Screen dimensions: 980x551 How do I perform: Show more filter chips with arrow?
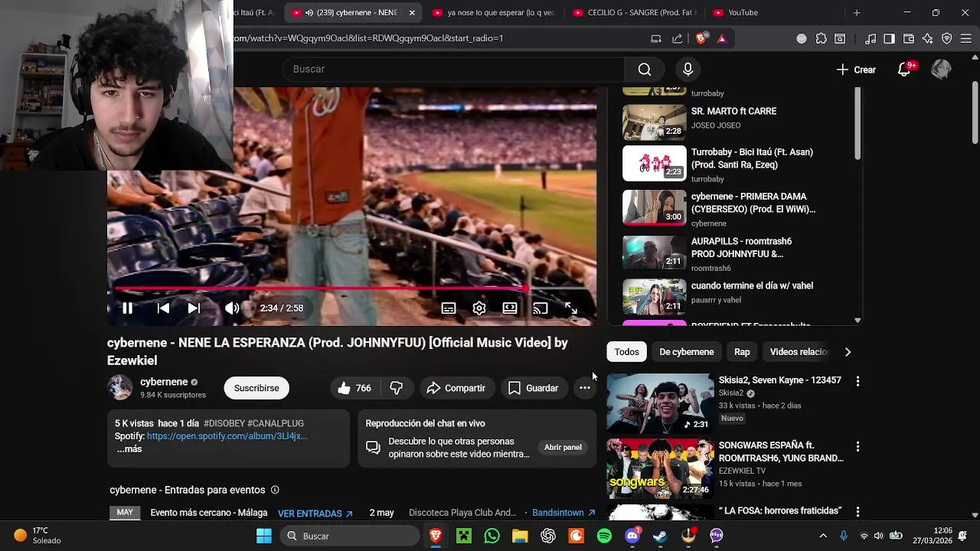coord(848,352)
